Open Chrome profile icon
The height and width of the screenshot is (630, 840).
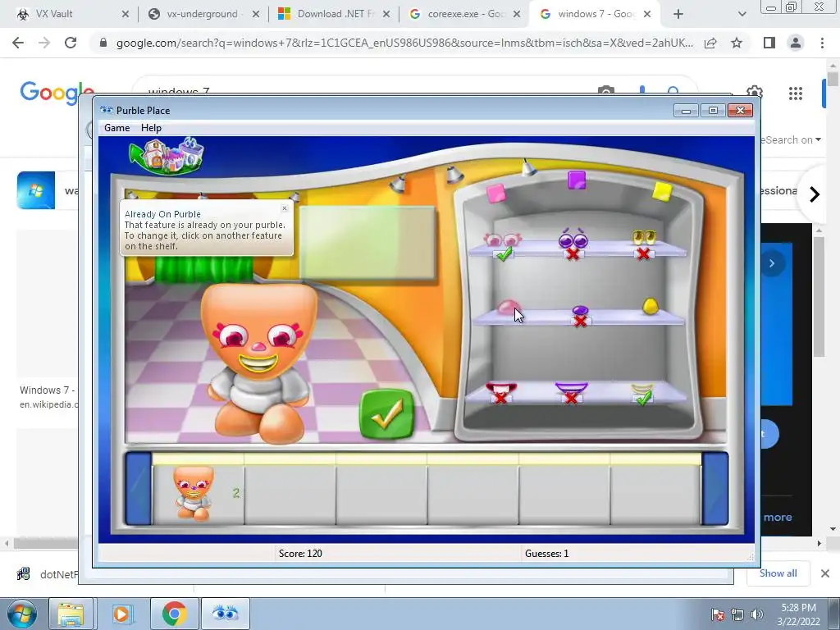pyautogui.click(x=796, y=43)
